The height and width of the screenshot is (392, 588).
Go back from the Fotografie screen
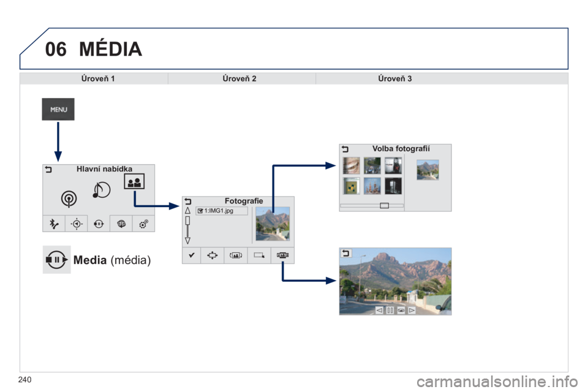coord(188,201)
